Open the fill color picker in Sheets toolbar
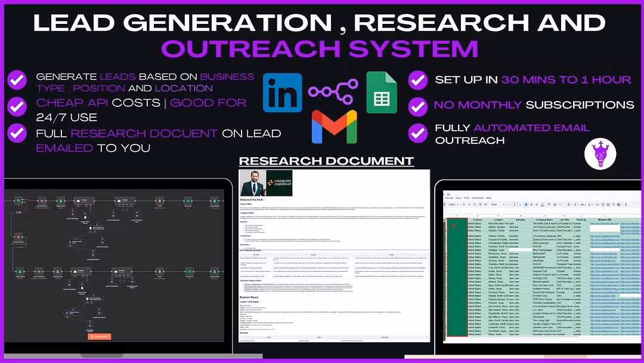Image resolution: width=644 pixels, height=363 pixels. (x=549, y=205)
